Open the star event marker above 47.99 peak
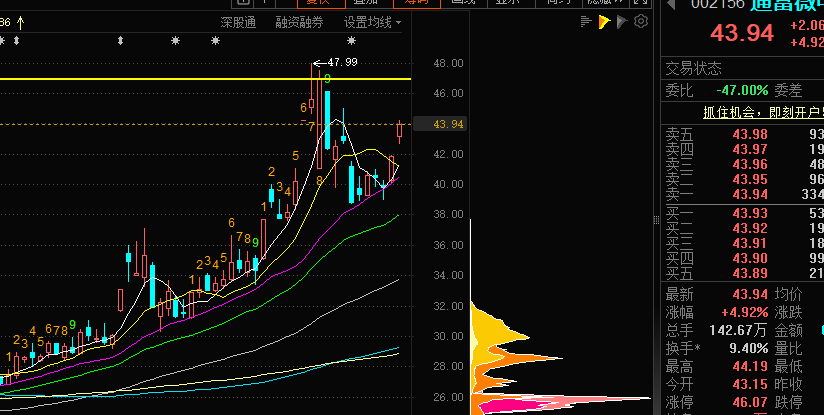 pyautogui.click(x=352, y=40)
